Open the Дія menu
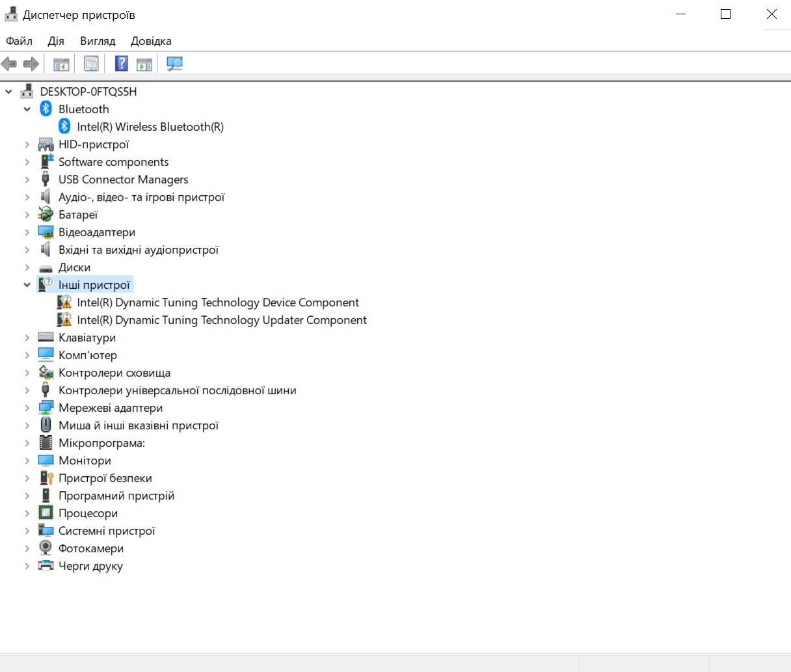The image size is (791, 672). tap(56, 41)
